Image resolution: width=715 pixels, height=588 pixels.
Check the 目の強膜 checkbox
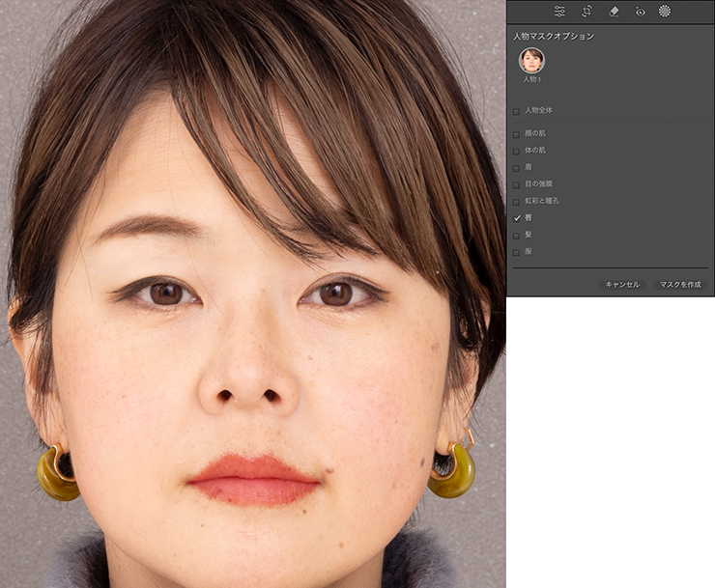pyautogui.click(x=517, y=184)
